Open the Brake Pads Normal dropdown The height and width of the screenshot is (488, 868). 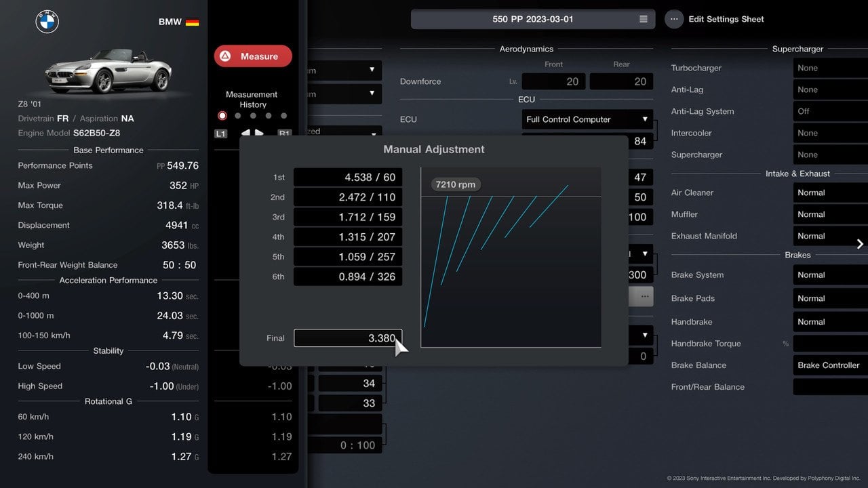coord(830,298)
